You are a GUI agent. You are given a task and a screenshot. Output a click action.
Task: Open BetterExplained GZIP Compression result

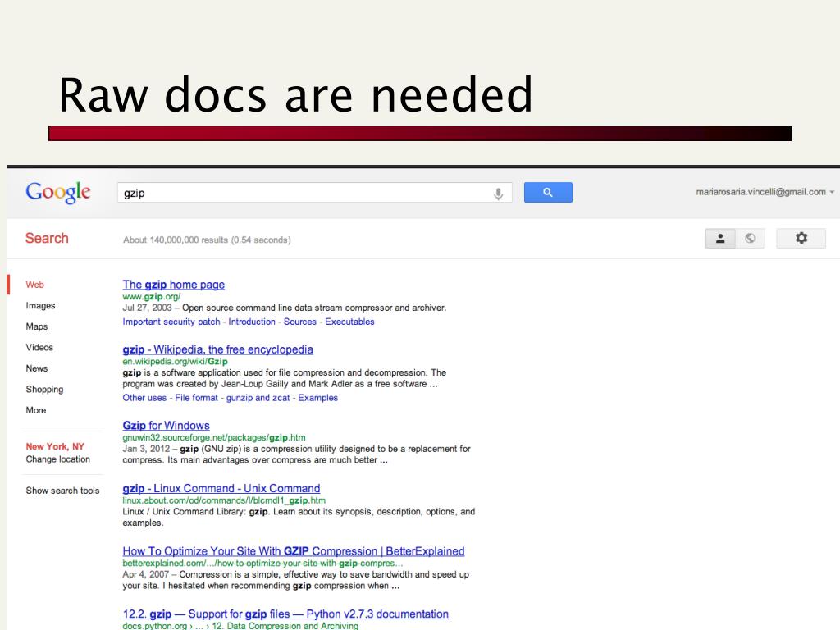(x=294, y=551)
